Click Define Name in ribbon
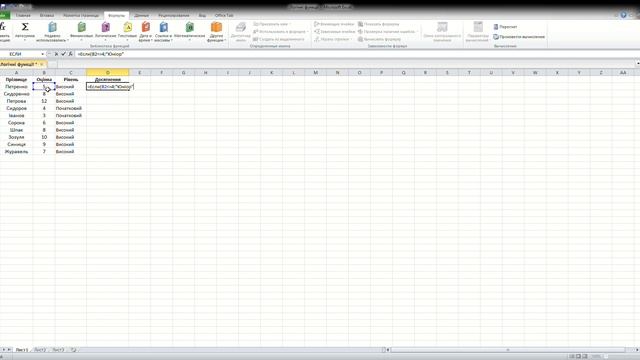The image size is (640, 360). point(271,24)
